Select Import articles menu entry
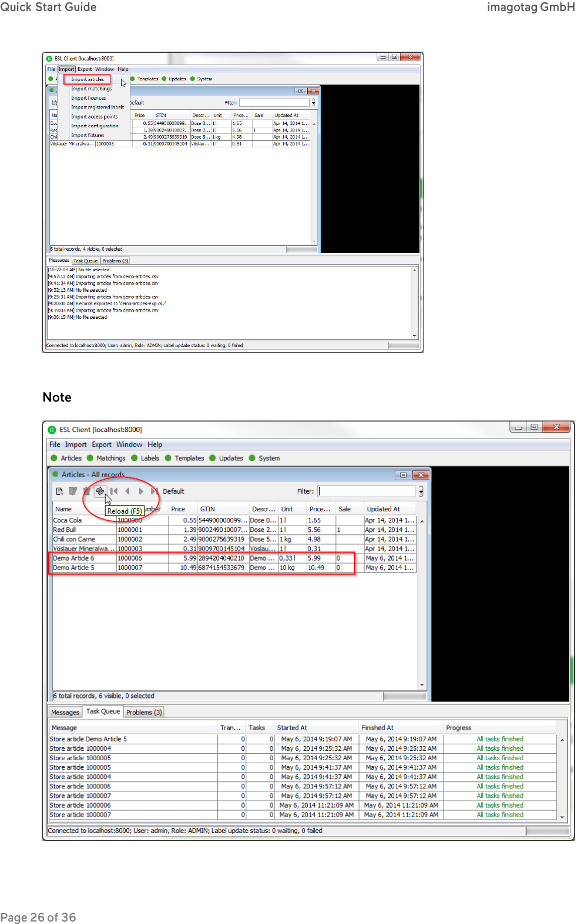The width and height of the screenshot is (584, 924). pos(88,79)
